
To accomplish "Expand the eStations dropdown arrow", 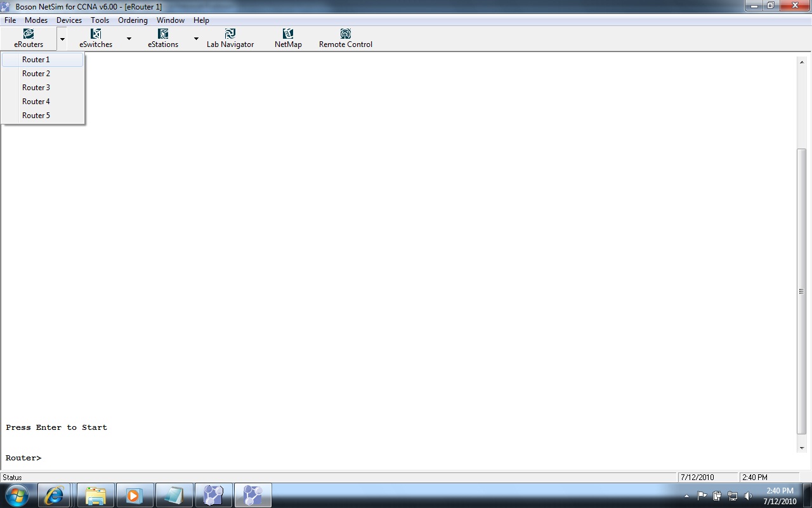I will point(196,39).
